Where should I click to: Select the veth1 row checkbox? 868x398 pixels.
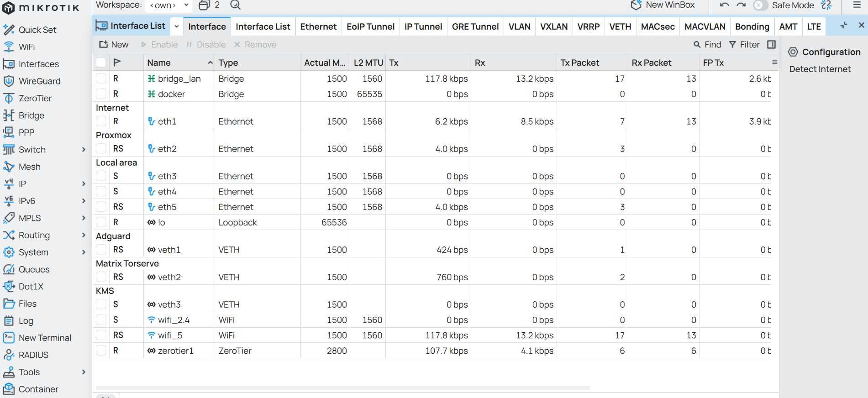pyautogui.click(x=101, y=250)
